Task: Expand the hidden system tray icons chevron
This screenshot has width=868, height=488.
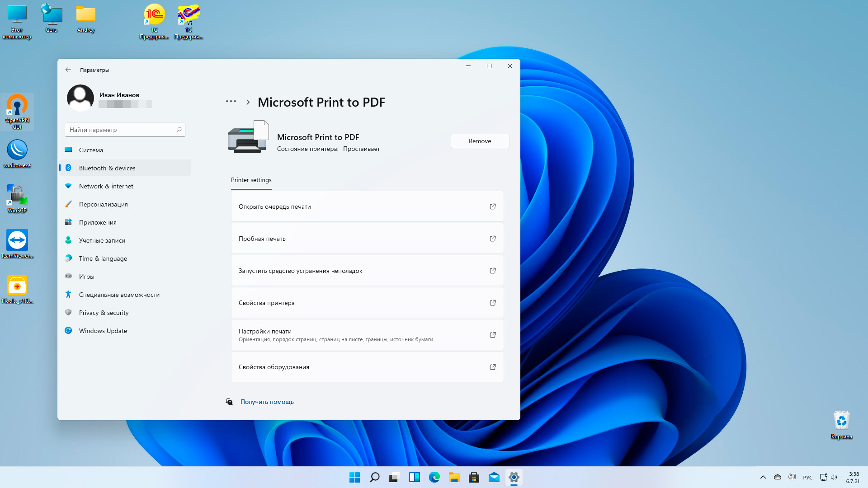Action: (763, 477)
